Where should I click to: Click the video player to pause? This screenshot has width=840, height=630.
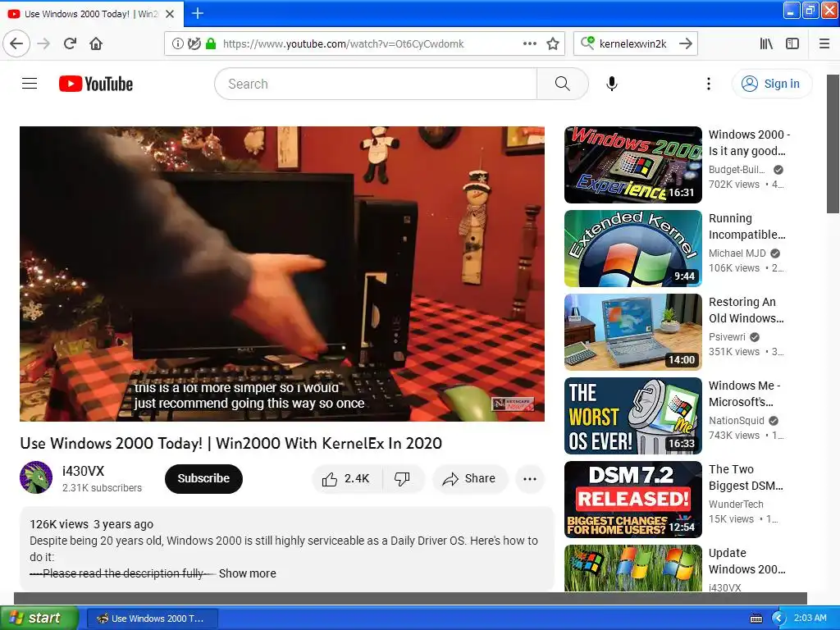coord(282,274)
